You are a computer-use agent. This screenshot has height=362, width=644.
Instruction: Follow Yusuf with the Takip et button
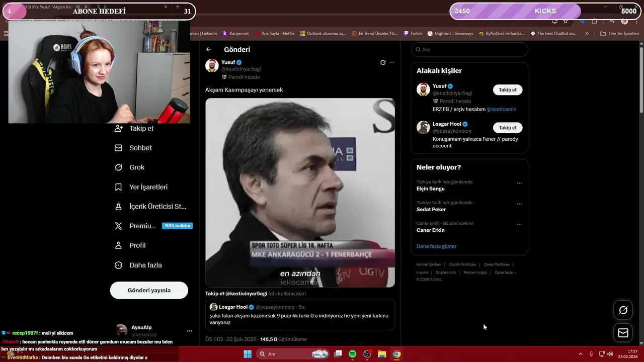click(x=508, y=90)
